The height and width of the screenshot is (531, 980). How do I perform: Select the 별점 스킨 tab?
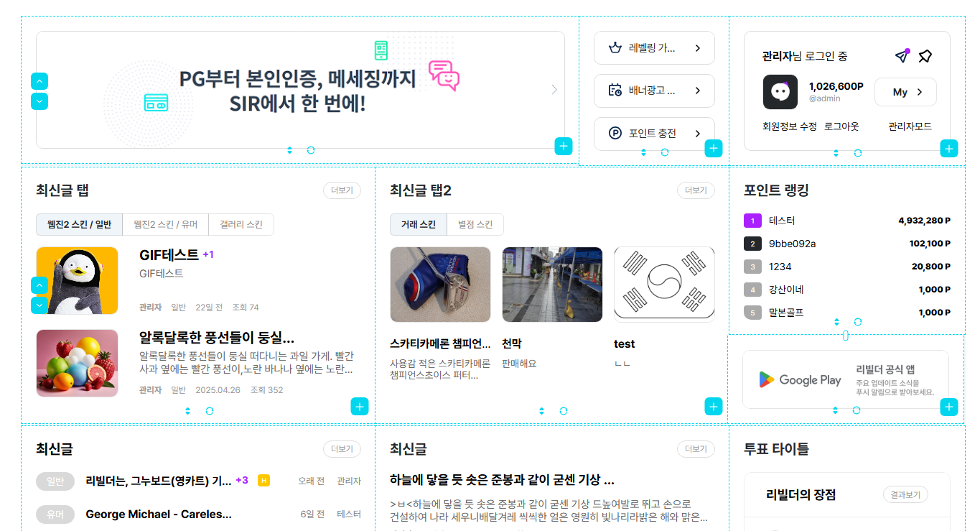[x=475, y=224]
